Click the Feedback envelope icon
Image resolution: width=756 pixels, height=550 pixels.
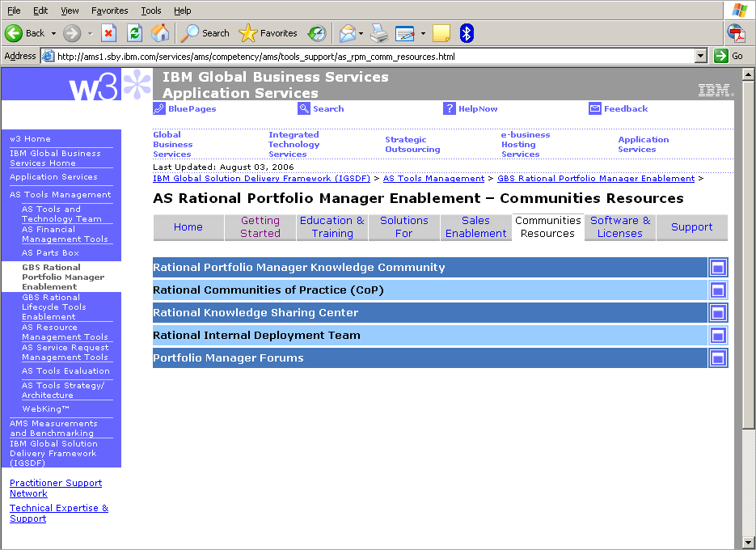(x=595, y=108)
